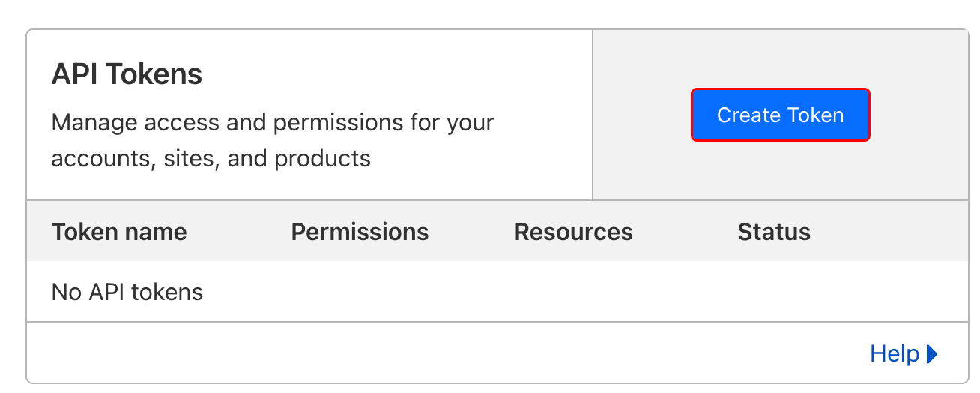Viewport: 980px width, 393px height.
Task: Click the blank space between Permissions and Resources headers
Action: [x=471, y=232]
